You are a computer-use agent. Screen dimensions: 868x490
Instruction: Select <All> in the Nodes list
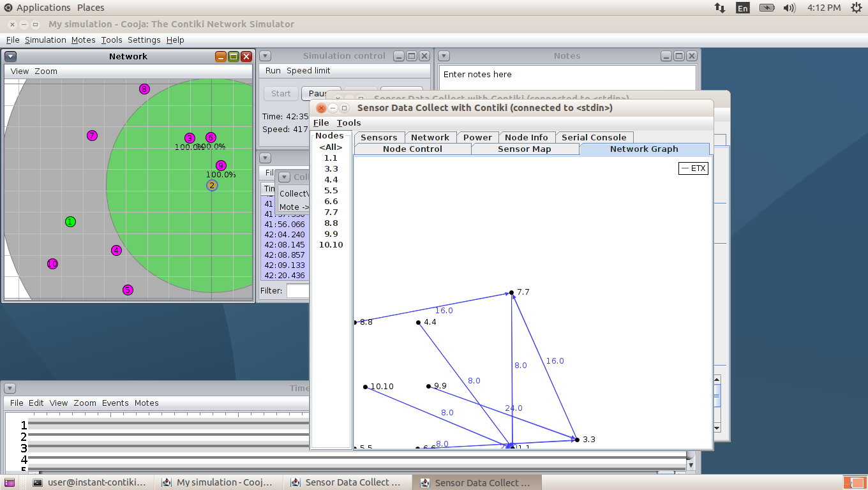pos(331,147)
